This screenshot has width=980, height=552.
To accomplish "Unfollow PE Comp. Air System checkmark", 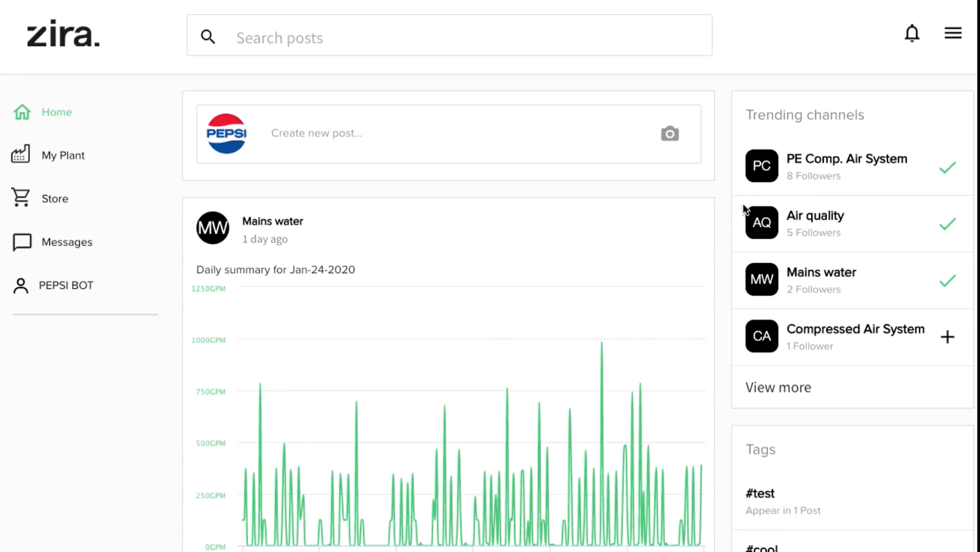I will coord(947,168).
